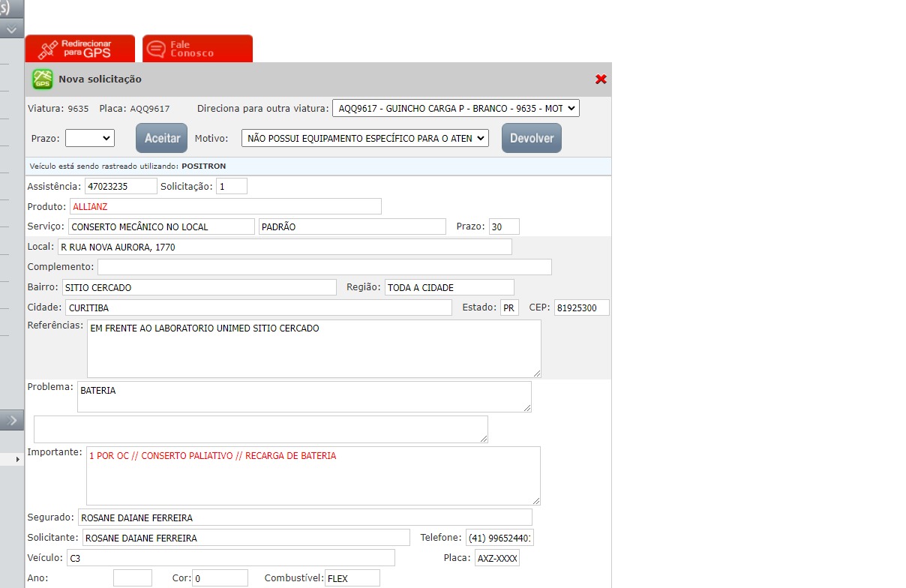Expand the Prazo dropdown next to Aceitar
Screen dimensions: 906x588
[89, 138]
